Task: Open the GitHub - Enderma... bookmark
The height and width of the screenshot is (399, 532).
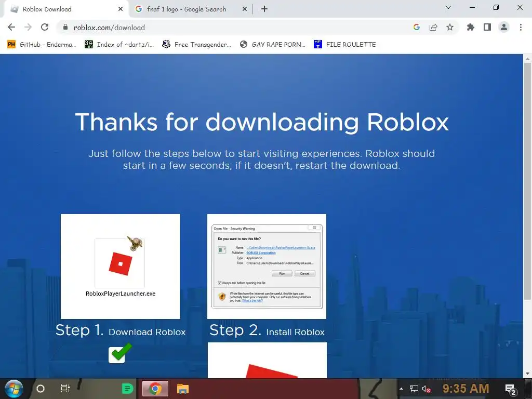Action: point(42,45)
